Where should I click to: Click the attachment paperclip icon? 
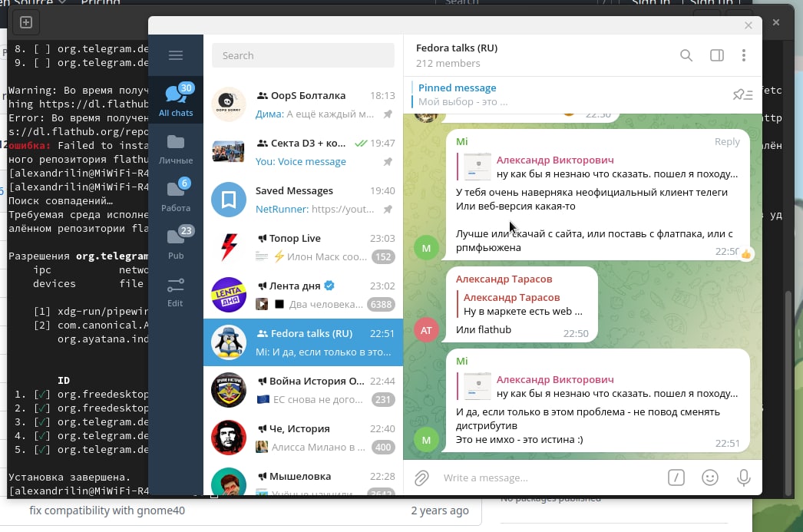[421, 477]
